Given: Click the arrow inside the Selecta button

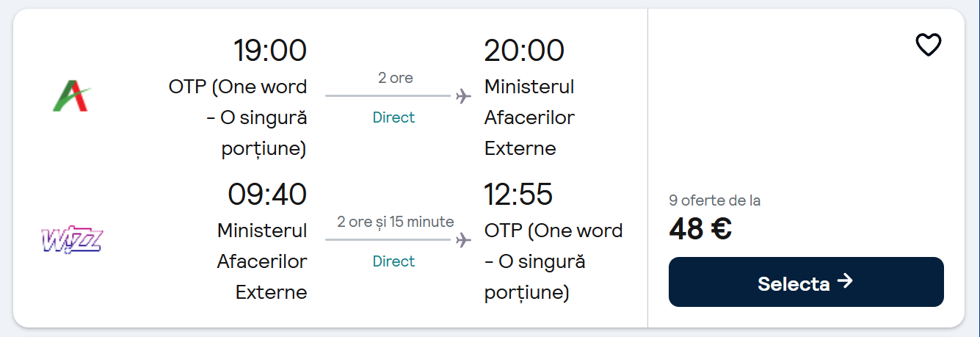Looking at the screenshot, I should tap(845, 281).
